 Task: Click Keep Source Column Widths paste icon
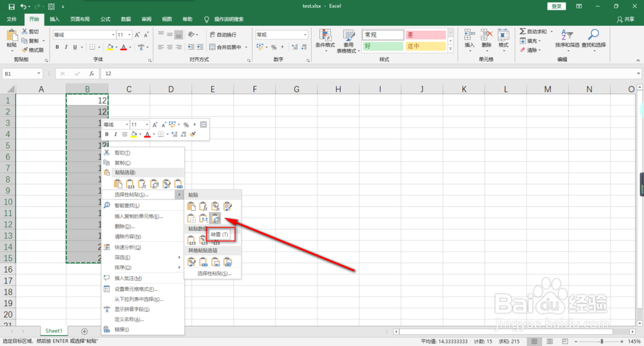coord(204,219)
